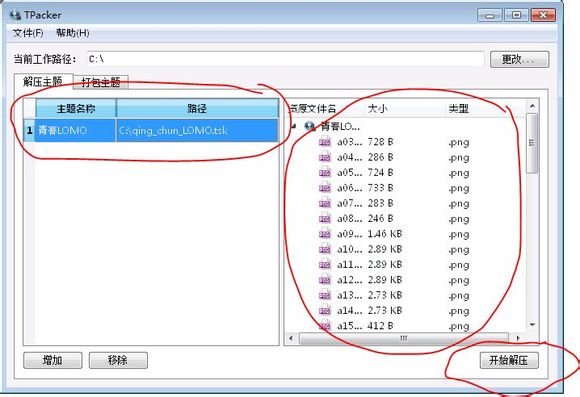Viewport: 580px width, 397px height.
Task: Collapse the 青春LO tree node
Action: pyautogui.click(x=294, y=127)
